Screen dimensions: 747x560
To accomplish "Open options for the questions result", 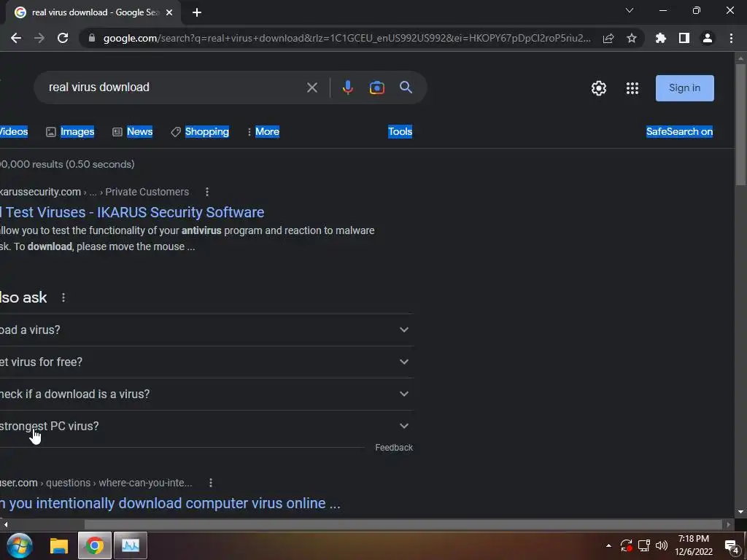I will pyautogui.click(x=211, y=483).
